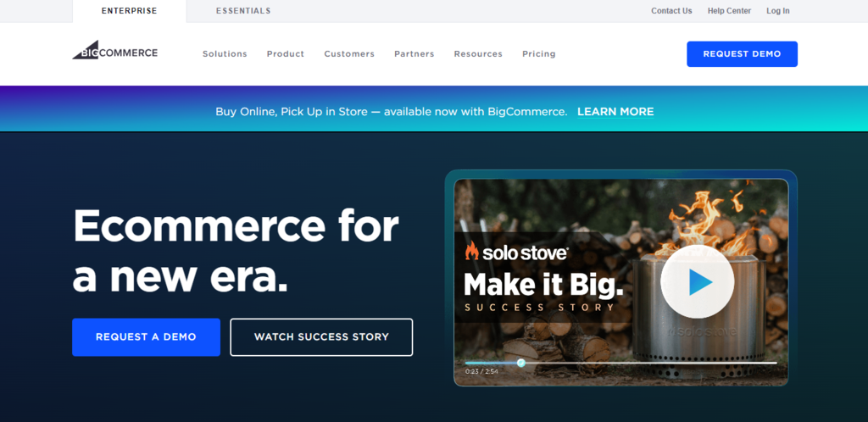The width and height of the screenshot is (868, 422).
Task: Open the Solutions menu
Action: 225,54
